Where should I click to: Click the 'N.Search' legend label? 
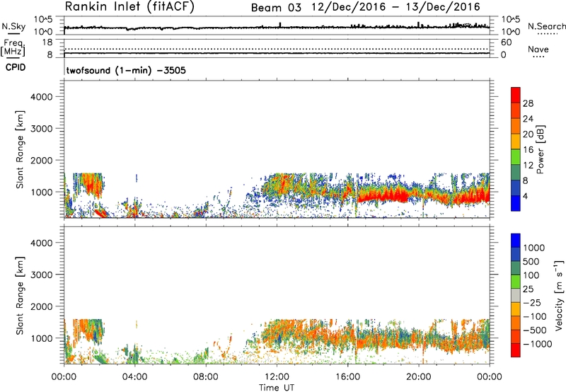tap(546, 26)
